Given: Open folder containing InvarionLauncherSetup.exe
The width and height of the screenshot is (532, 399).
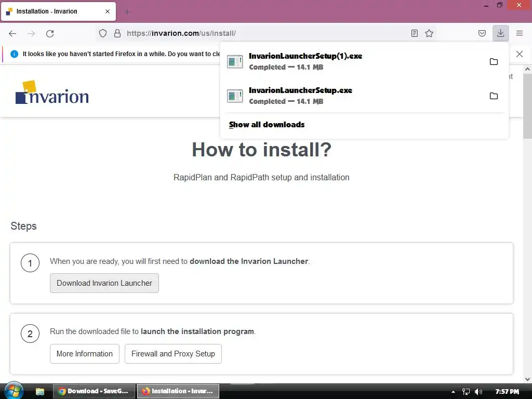Looking at the screenshot, I should click(x=494, y=96).
